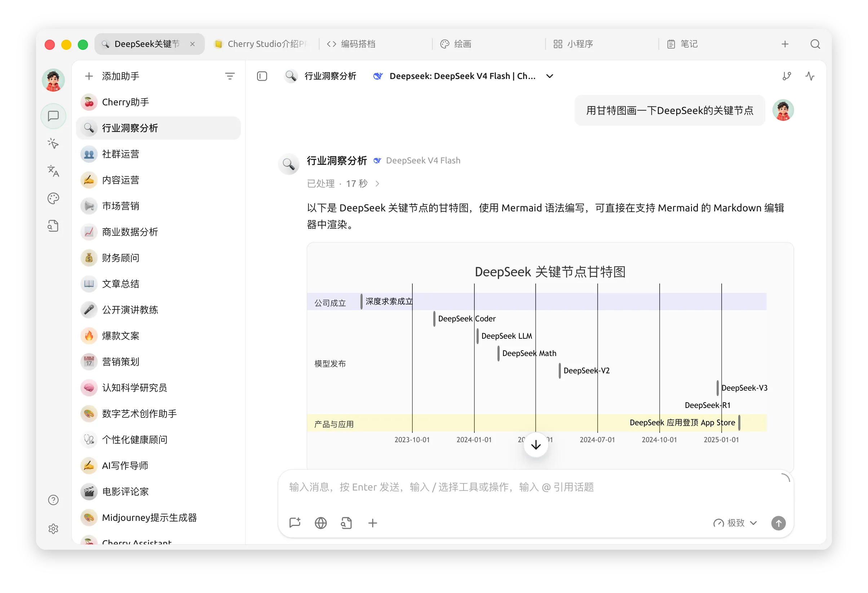
Task: Select the 文章总结 assistant
Action: [x=158, y=284]
